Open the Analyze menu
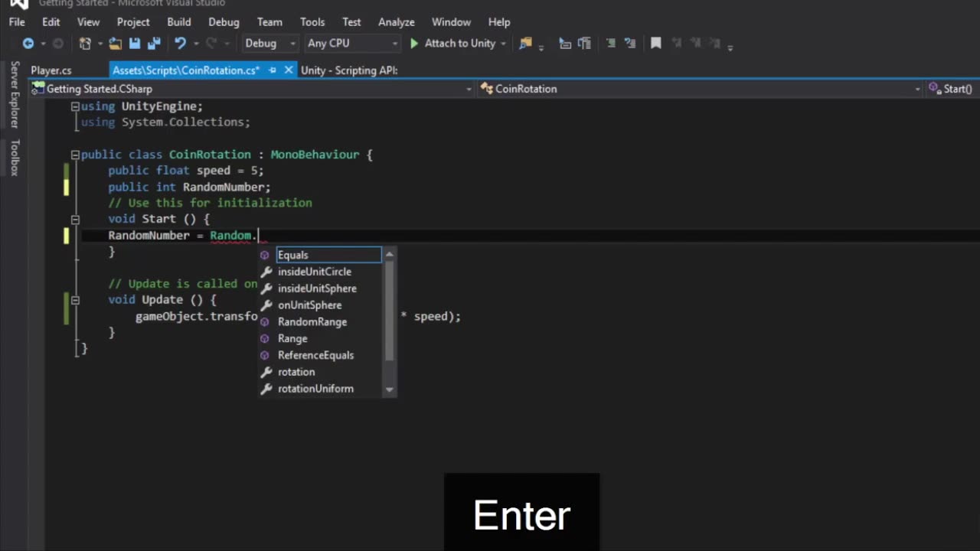 point(397,22)
